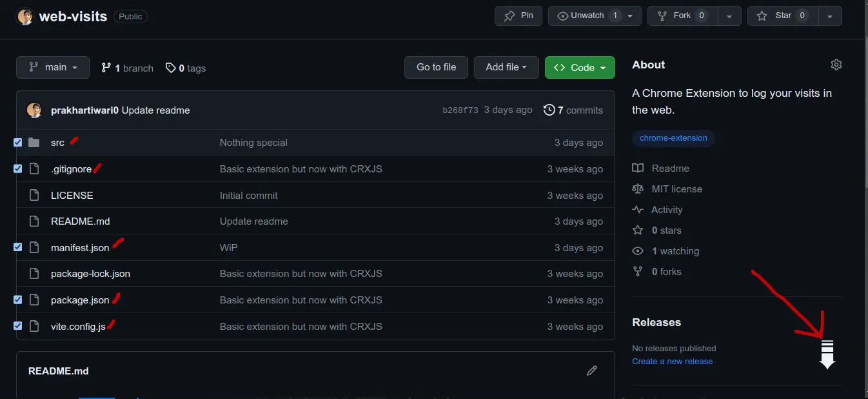Open the Create a new release link
The width and height of the screenshot is (868, 399).
[672, 361]
